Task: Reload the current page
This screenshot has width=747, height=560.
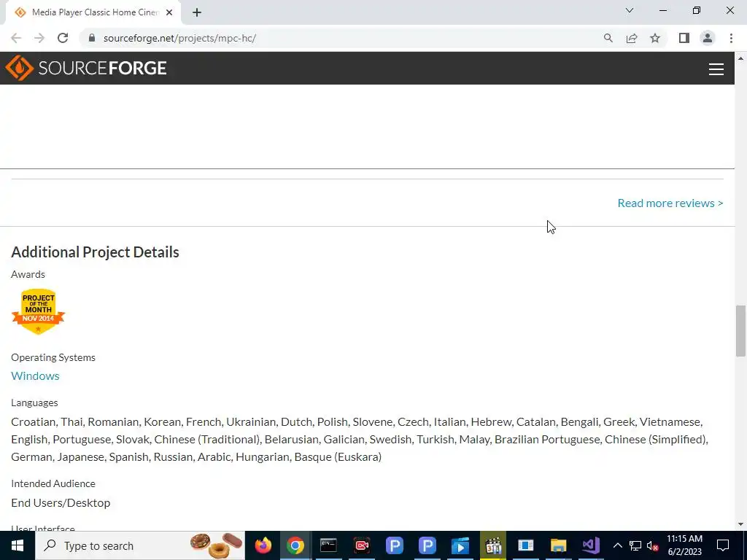Action: [63, 38]
